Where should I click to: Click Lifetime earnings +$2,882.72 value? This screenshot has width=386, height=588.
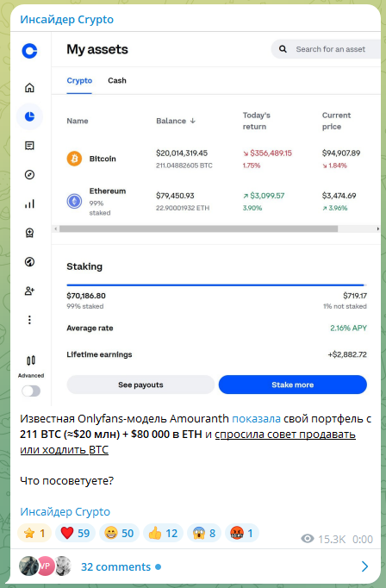[x=347, y=354]
